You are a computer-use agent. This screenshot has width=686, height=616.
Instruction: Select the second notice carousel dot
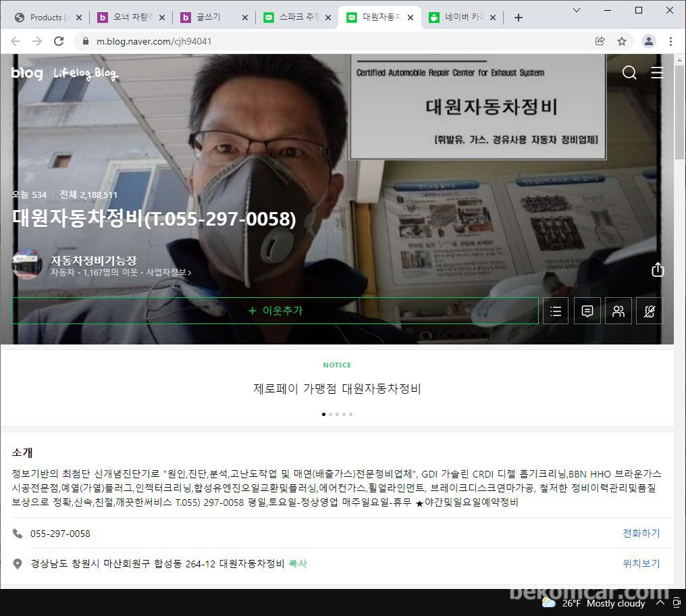[x=330, y=414]
